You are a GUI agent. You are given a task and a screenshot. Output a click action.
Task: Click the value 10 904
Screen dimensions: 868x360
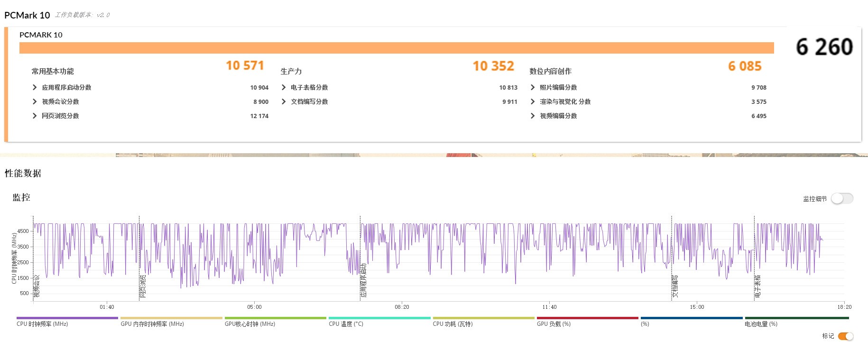click(259, 87)
